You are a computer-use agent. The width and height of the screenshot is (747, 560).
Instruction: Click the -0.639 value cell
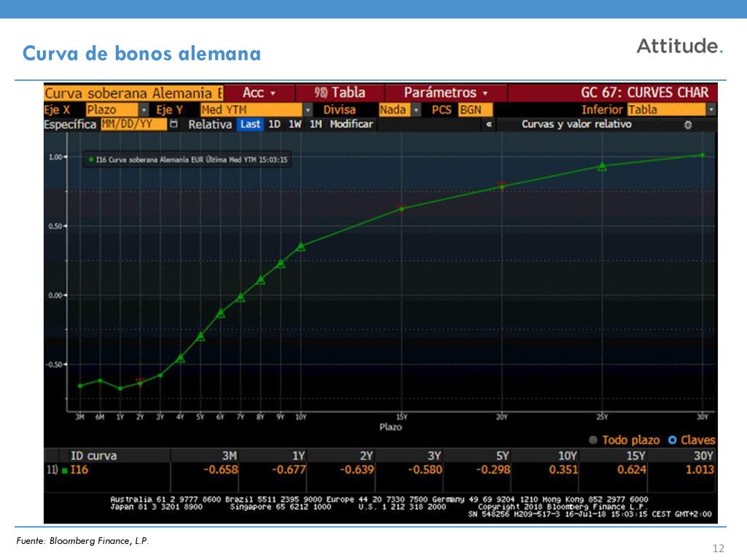tap(357, 470)
